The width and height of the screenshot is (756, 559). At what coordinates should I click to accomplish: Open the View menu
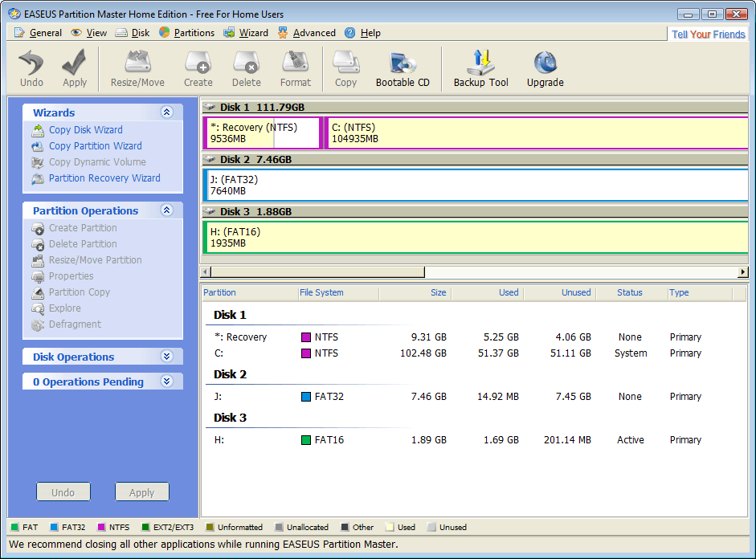[x=89, y=33]
